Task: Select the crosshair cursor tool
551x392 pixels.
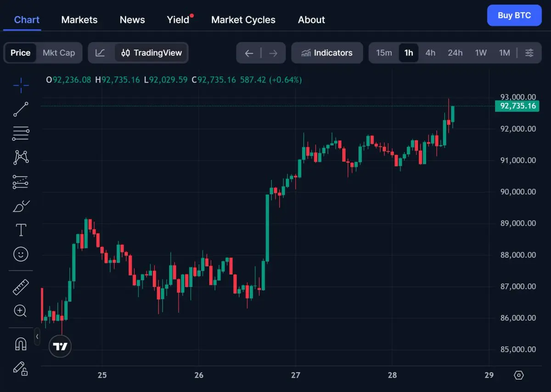Action: click(21, 85)
